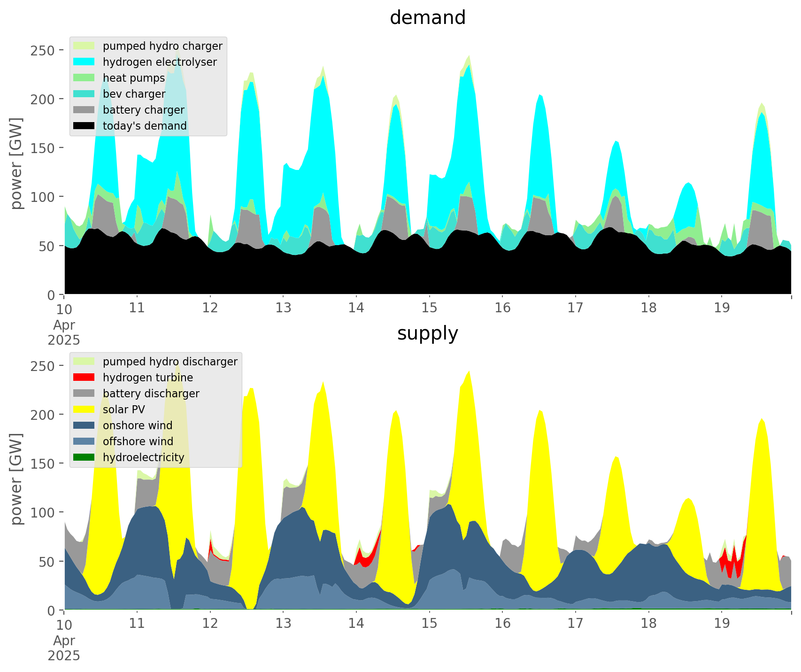Image resolution: width=801 pixels, height=672 pixels.
Task: Click the bev charger turquoise legend swatch
Action: click(x=84, y=94)
